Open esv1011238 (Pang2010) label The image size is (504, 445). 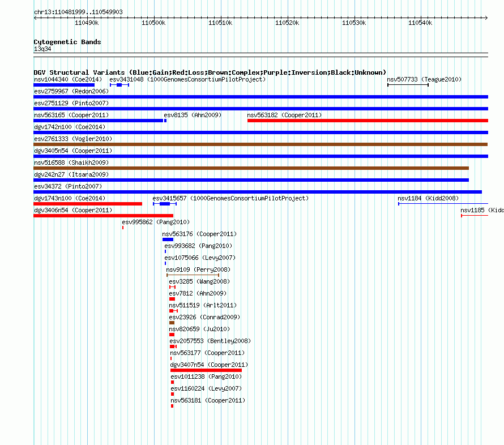pyautogui.click(x=206, y=376)
